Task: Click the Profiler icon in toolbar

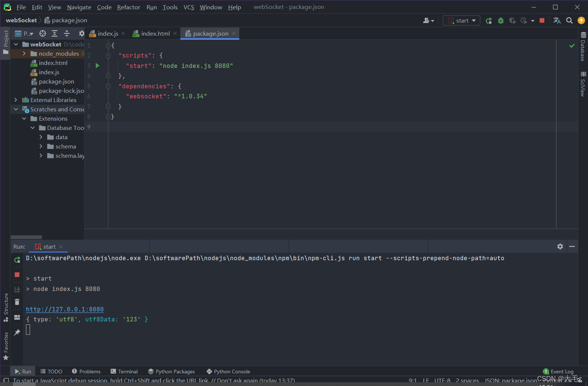Action: 524,21
